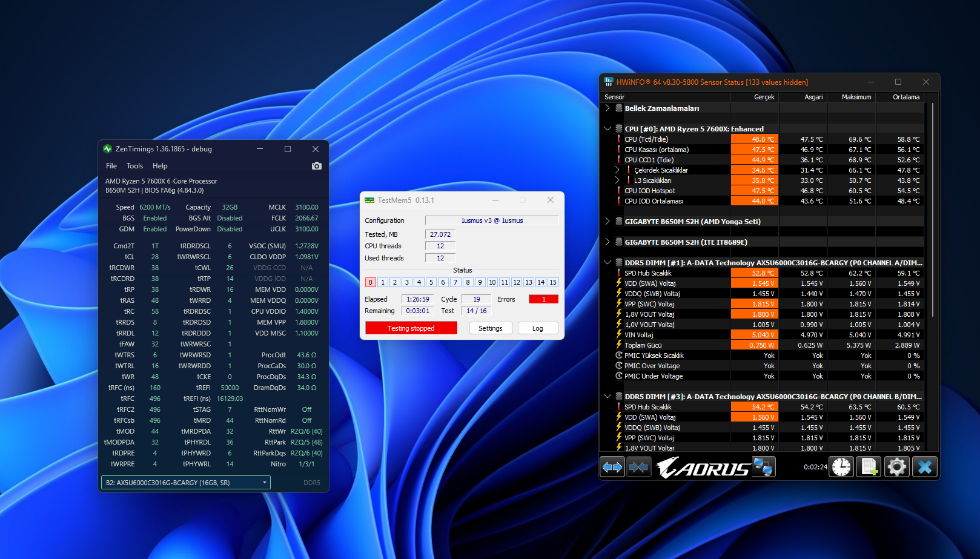Viewport: 980px width, 559px height.
Task: Open the Tools menu in ZenTimings
Action: (134, 166)
